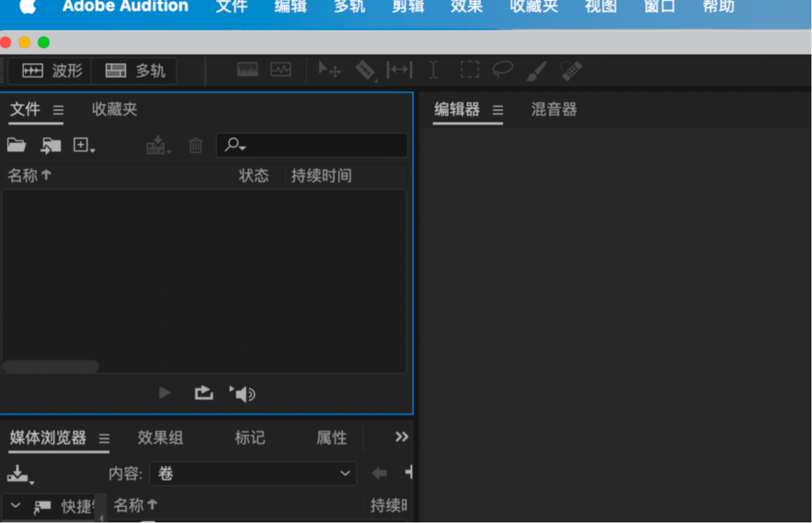Click the Files panel horizontal scrollbar
Screen dimensions: 812x523
click(x=51, y=366)
